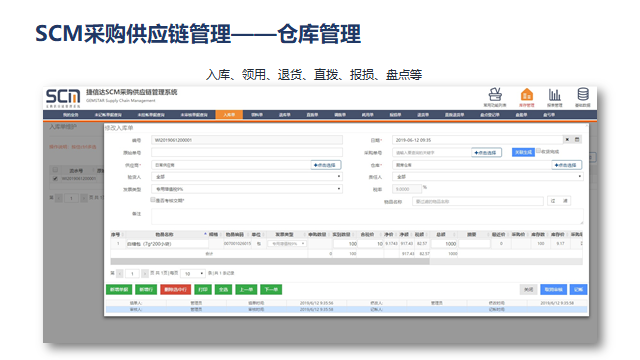Click the red 删除选中行 button
Viewport: 640px width, 360px height.
click(x=176, y=290)
